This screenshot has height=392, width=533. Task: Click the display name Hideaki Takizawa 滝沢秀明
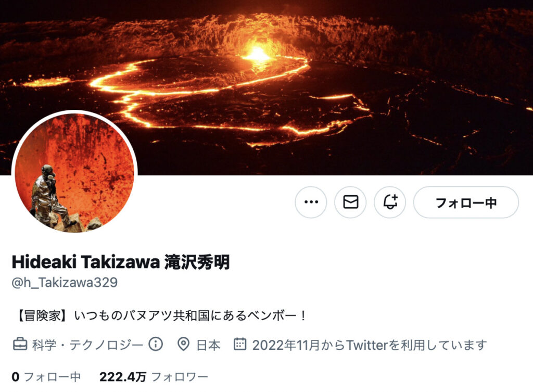tap(121, 262)
